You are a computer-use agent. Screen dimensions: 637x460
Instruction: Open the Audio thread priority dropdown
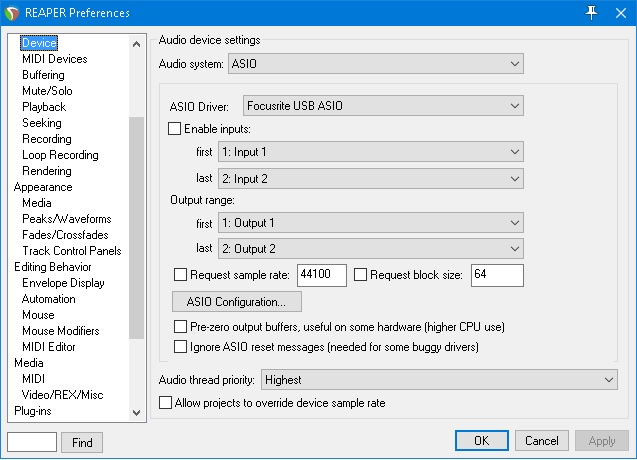coord(439,380)
